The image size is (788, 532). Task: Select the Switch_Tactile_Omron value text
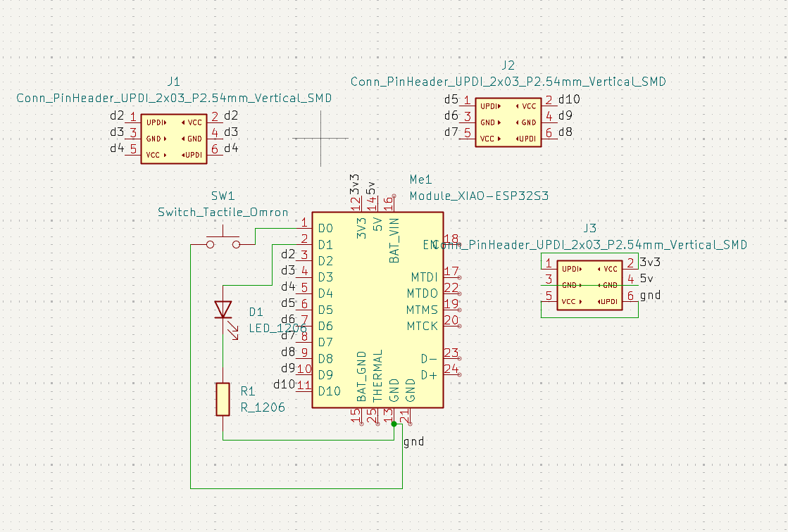pyautogui.click(x=223, y=212)
